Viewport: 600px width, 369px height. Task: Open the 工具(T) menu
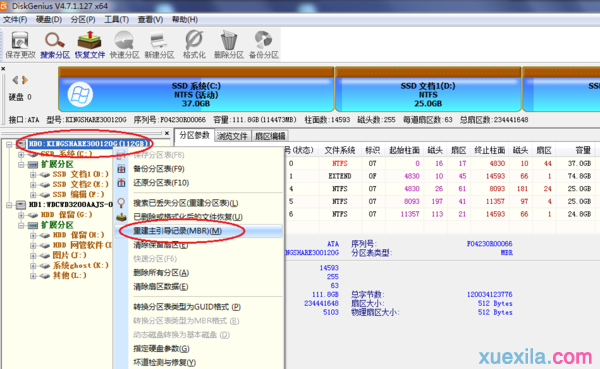pyautogui.click(x=117, y=20)
